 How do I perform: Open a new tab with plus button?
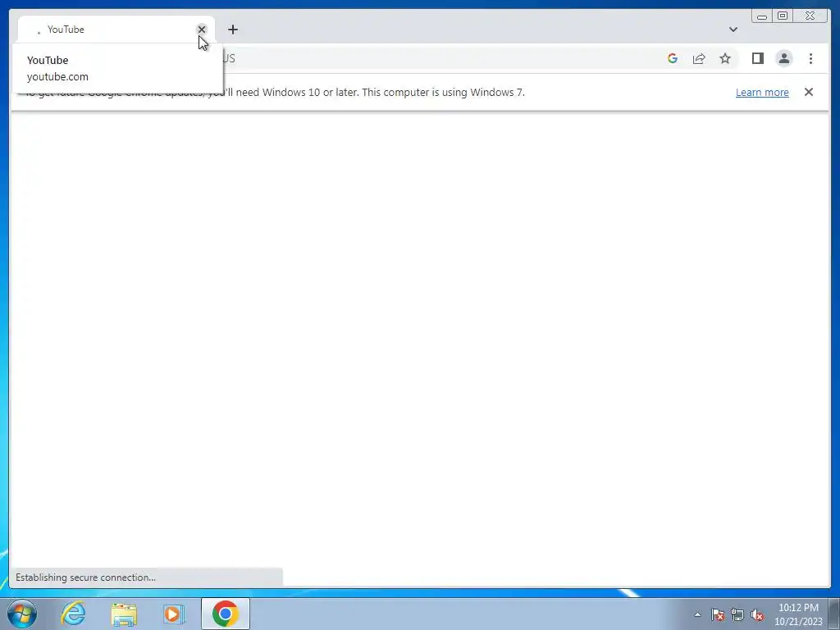pyautogui.click(x=232, y=30)
